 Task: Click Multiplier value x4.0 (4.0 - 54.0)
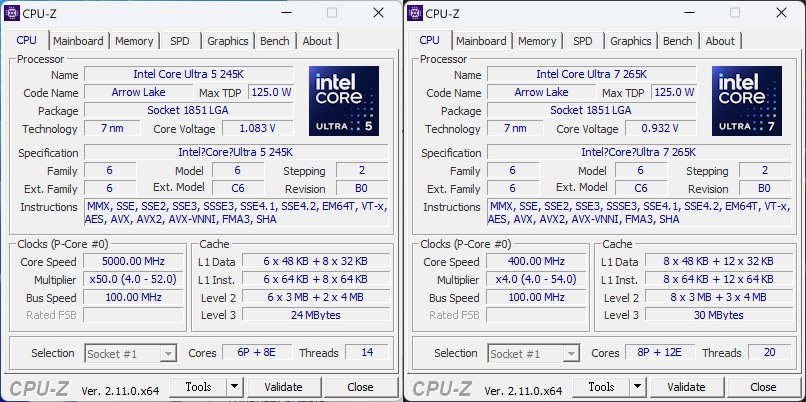536,280
